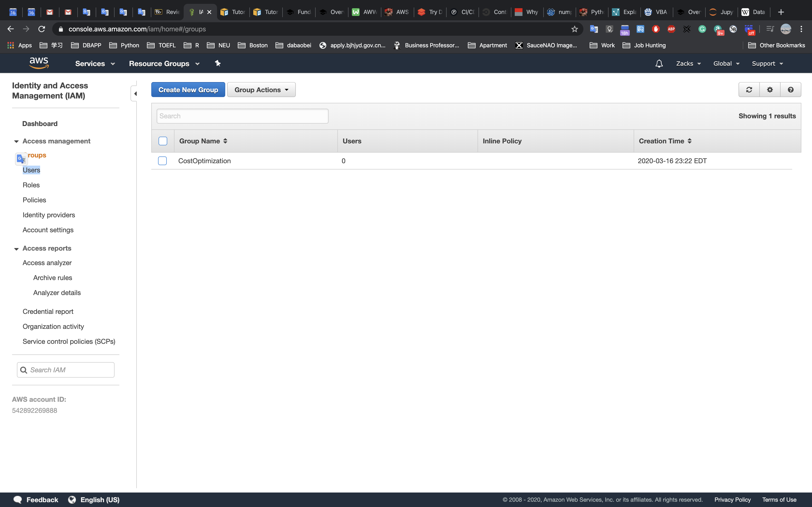Click Create New Group button

pos(188,90)
